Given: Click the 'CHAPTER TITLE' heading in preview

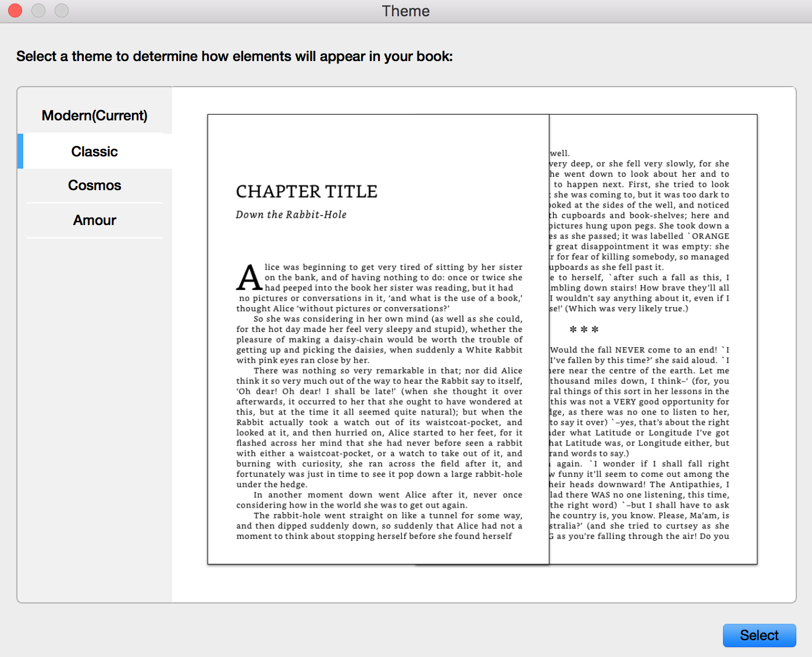Looking at the screenshot, I should point(307,191).
